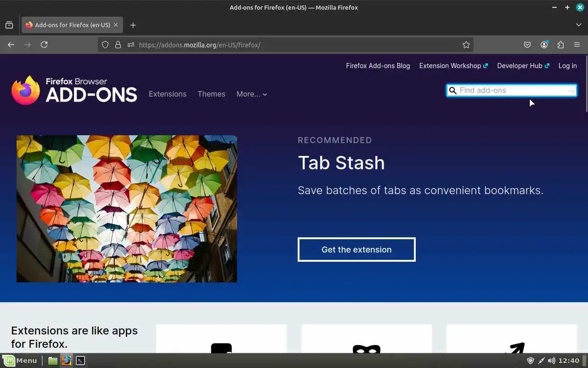
Task: Open the volume speaker tray icon
Action: 551,361
